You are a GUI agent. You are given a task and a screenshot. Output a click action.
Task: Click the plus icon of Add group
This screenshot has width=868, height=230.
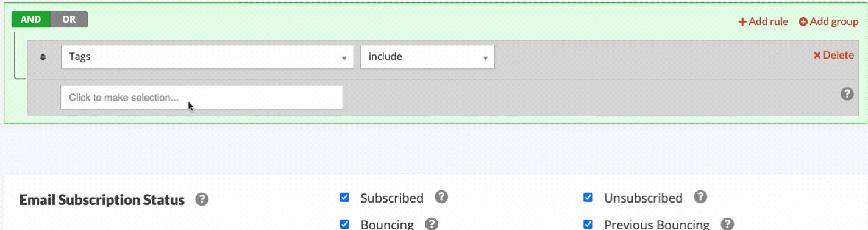tap(803, 21)
